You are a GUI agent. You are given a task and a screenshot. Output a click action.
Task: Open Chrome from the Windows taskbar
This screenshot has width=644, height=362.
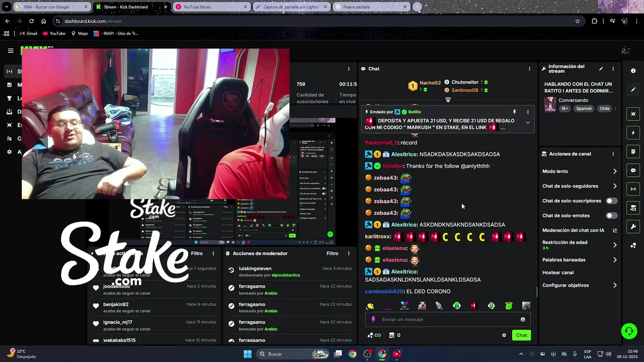[352, 354]
